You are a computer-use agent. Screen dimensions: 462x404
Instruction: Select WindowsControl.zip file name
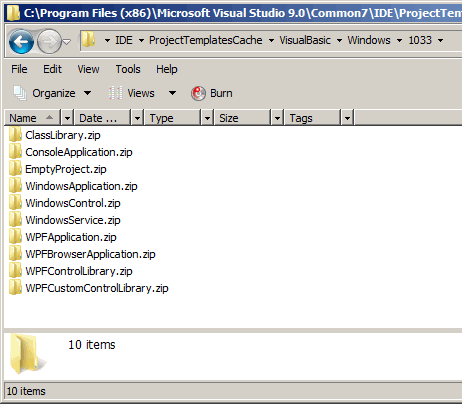pos(73,203)
